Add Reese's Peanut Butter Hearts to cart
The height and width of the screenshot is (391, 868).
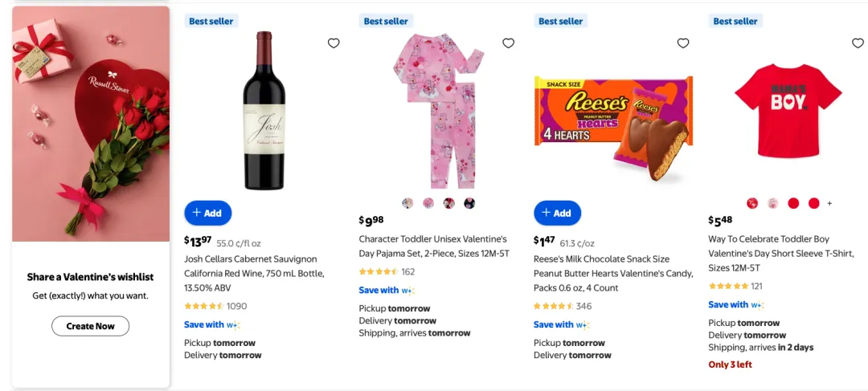[557, 213]
